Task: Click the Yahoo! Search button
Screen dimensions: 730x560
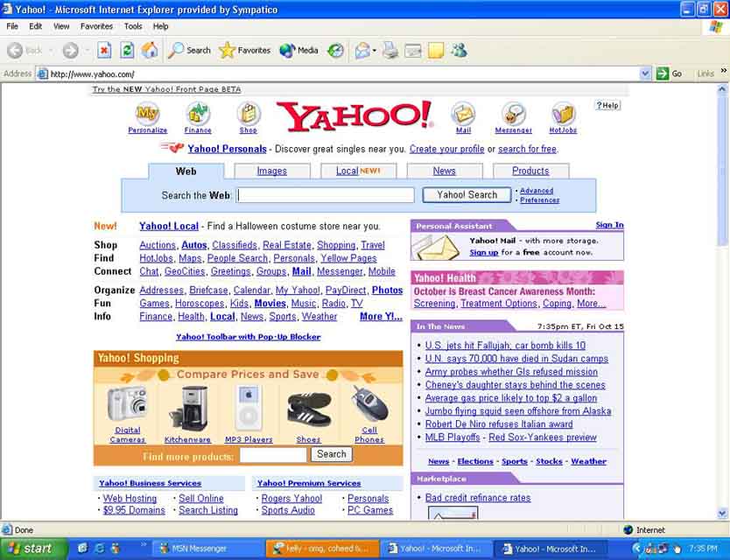Action: point(467,194)
